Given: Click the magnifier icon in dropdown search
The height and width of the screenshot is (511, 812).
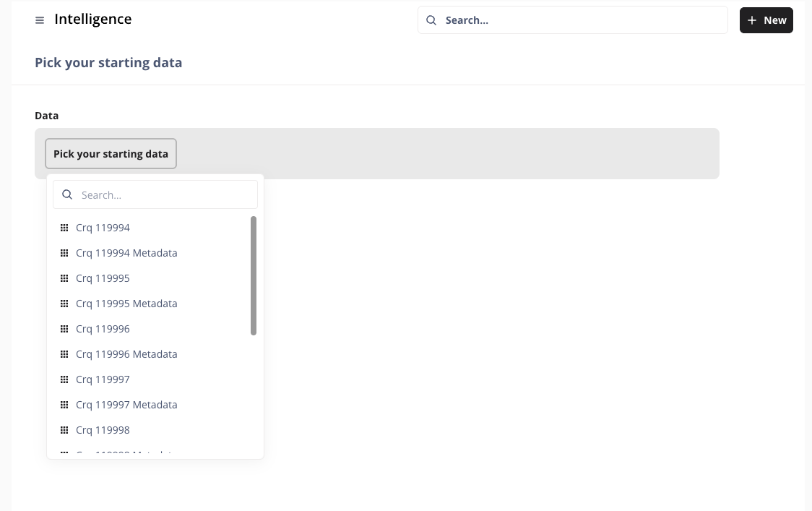Looking at the screenshot, I should (67, 195).
